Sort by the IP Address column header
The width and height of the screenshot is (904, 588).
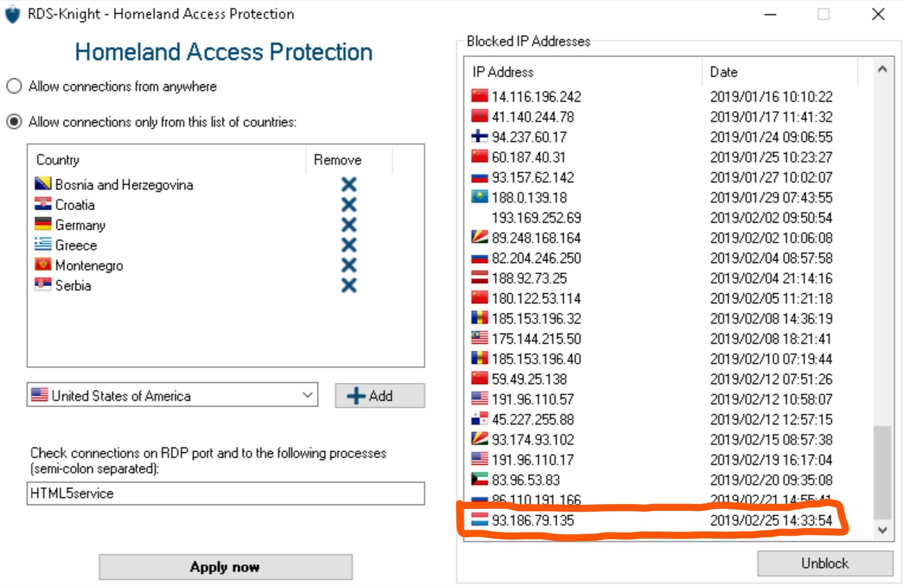(503, 72)
